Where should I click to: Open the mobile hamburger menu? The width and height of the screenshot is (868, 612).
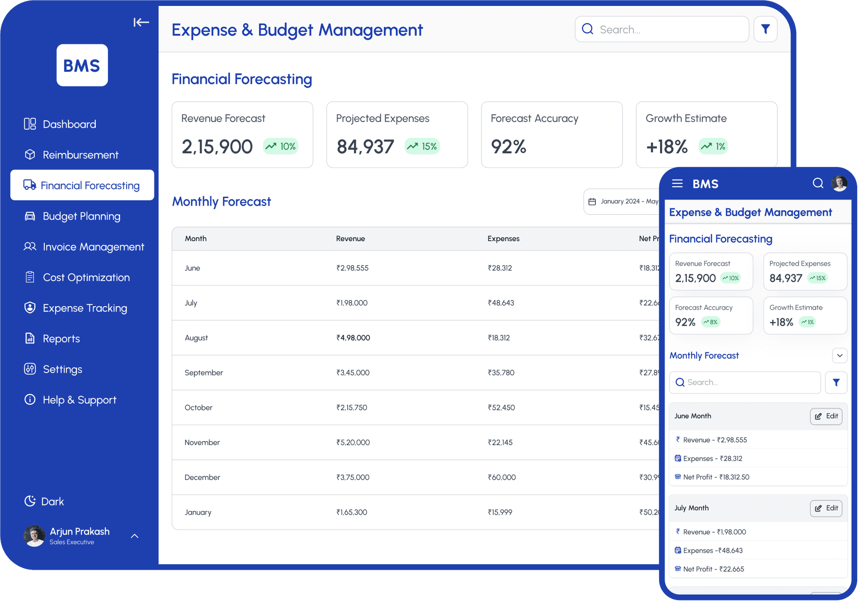677,184
